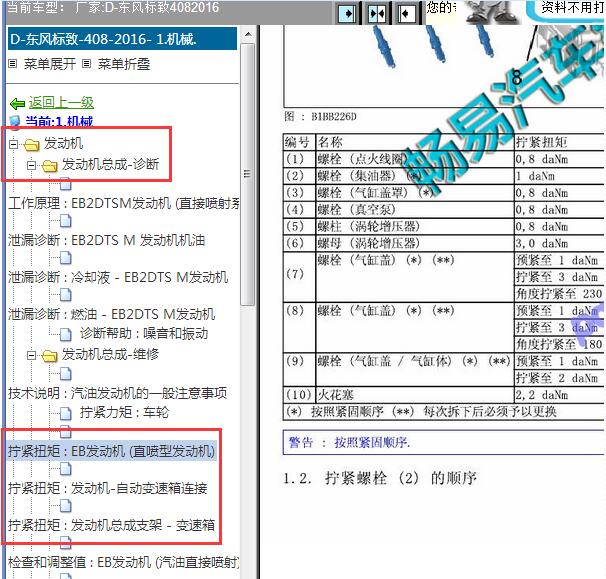Click the 菜单折叠 collapse menu option

click(124, 64)
